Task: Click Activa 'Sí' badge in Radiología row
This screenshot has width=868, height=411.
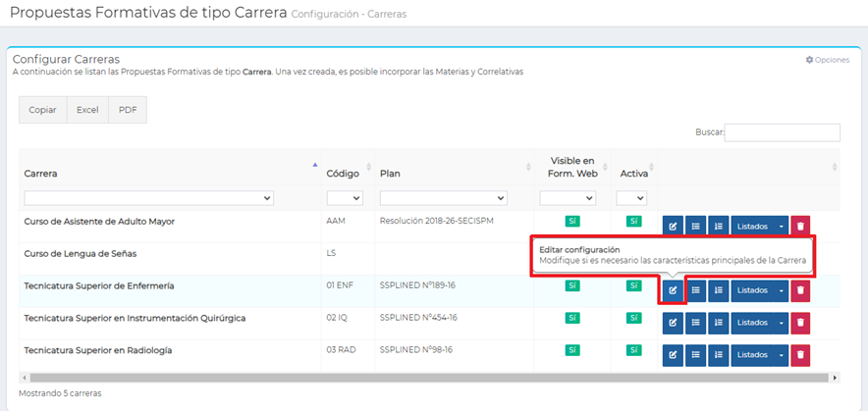Action: click(x=634, y=350)
